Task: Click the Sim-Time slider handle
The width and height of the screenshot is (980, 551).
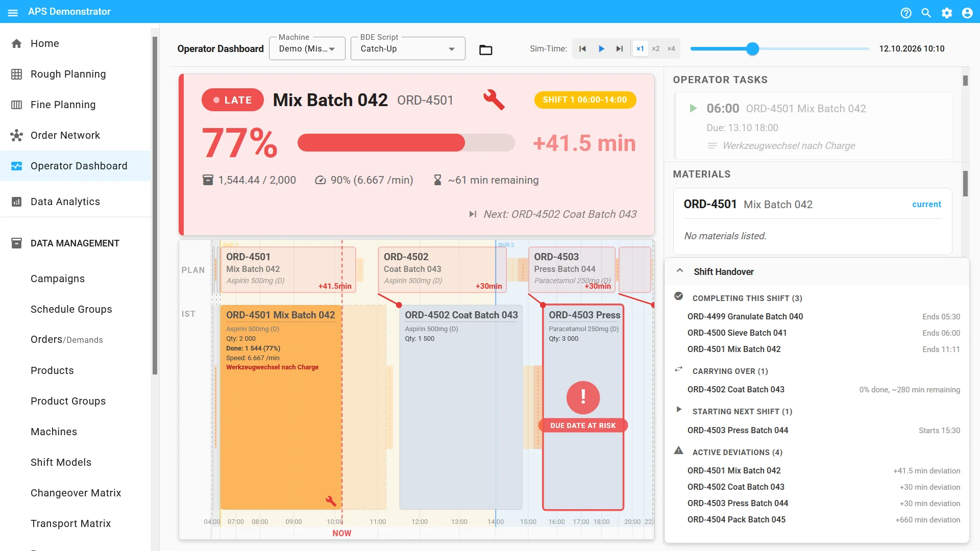Action: click(752, 49)
